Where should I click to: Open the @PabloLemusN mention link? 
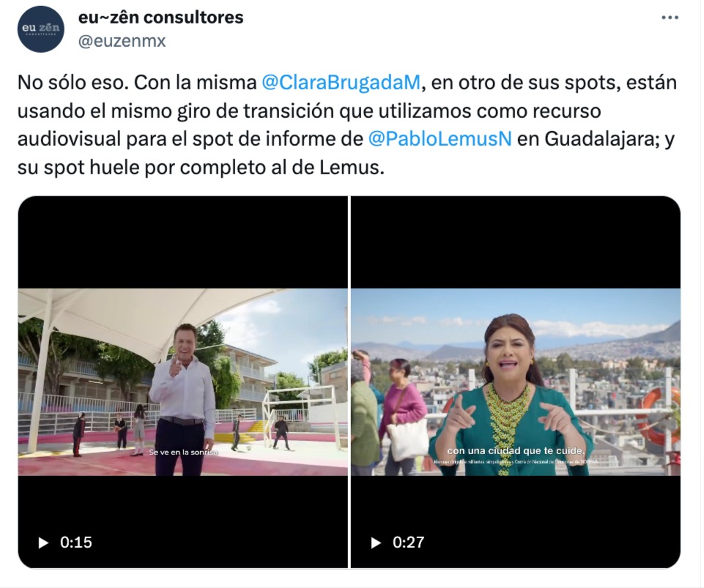click(x=440, y=138)
